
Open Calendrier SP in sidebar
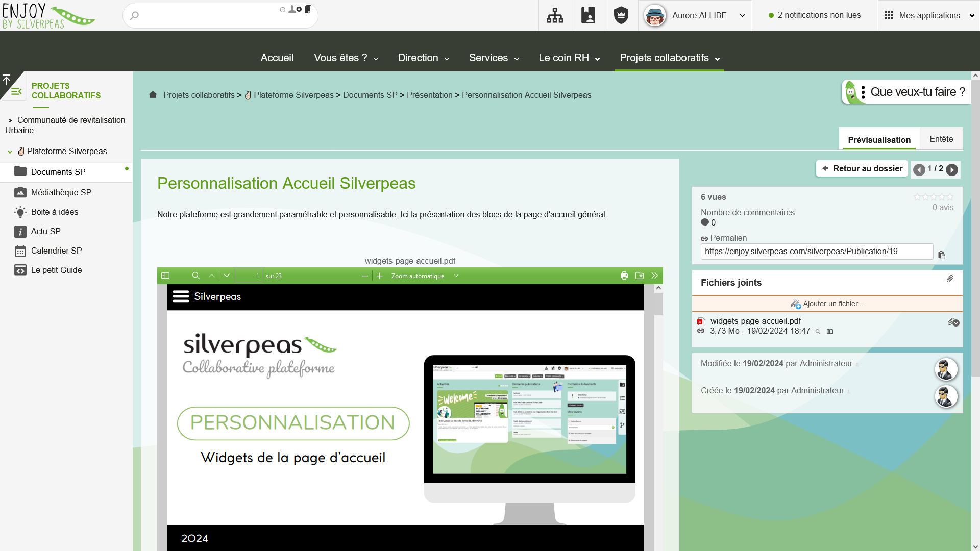(x=56, y=251)
